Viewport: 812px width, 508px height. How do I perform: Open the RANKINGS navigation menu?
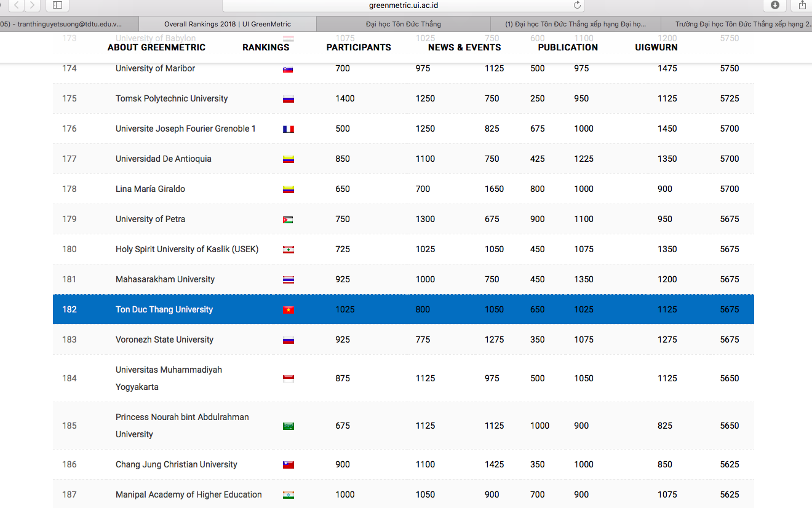(x=266, y=47)
